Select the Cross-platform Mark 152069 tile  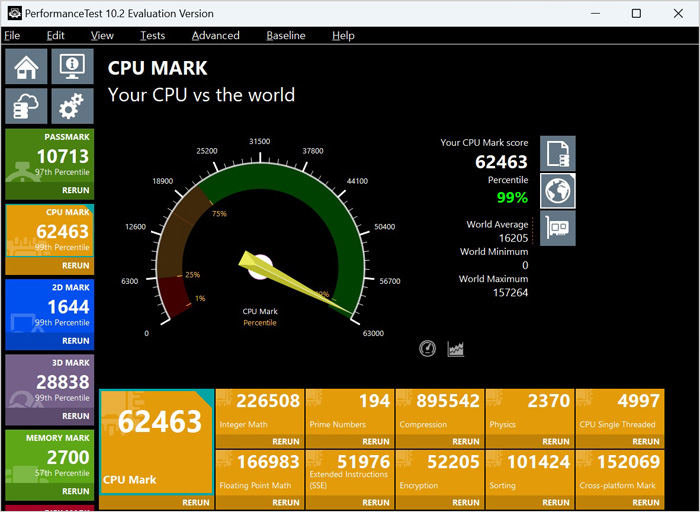click(620, 473)
